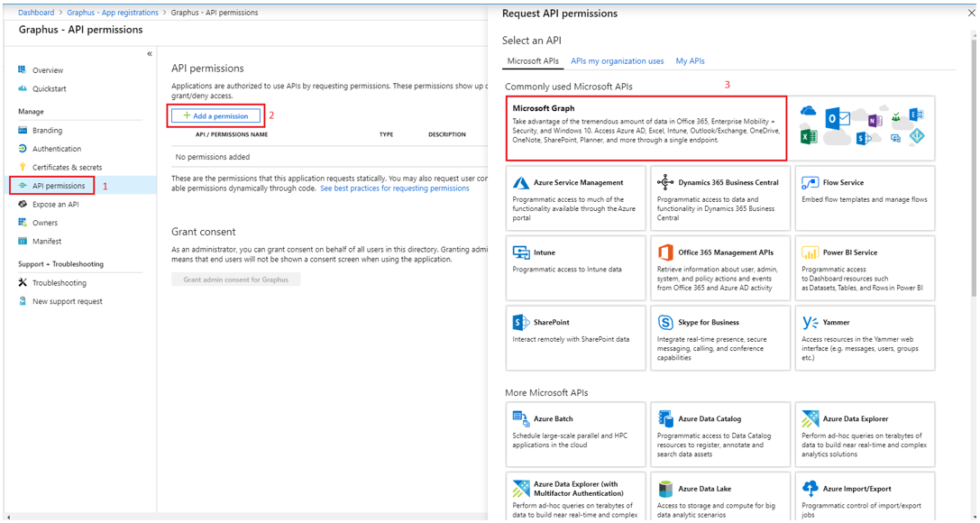
Task: Select the Intune API card
Action: [x=575, y=268]
